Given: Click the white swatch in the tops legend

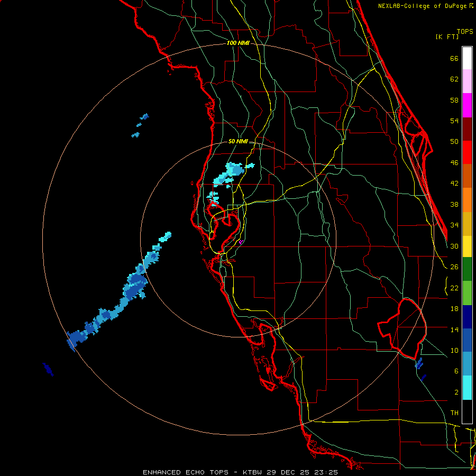Looking at the screenshot, I should 467,58.
